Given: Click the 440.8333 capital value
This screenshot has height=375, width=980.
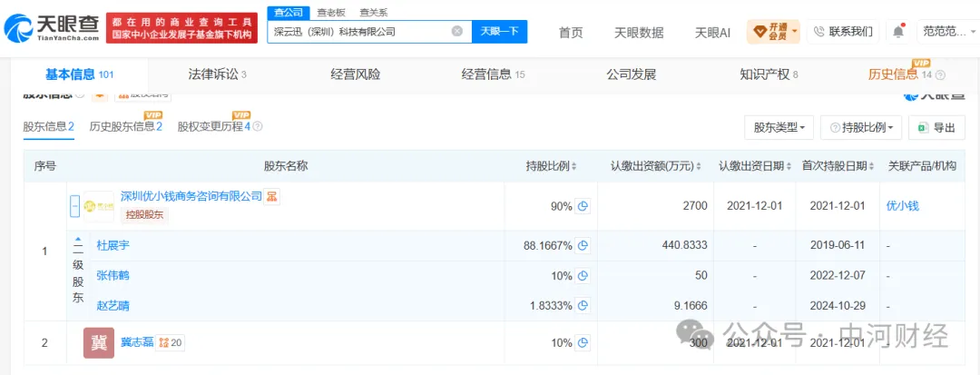Looking at the screenshot, I should [x=684, y=245].
